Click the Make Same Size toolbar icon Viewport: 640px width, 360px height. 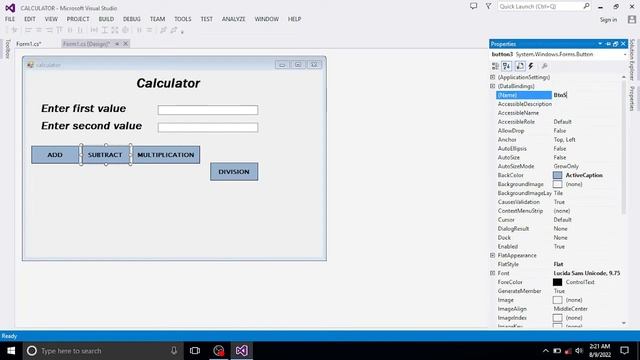click(x=115, y=30)
